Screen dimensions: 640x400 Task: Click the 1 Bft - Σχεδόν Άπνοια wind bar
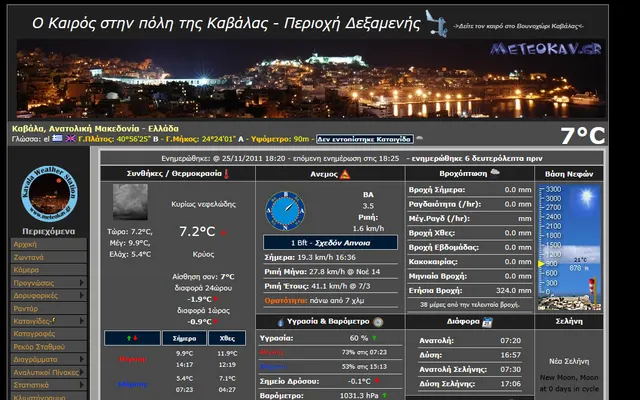[x=330, y=242]
